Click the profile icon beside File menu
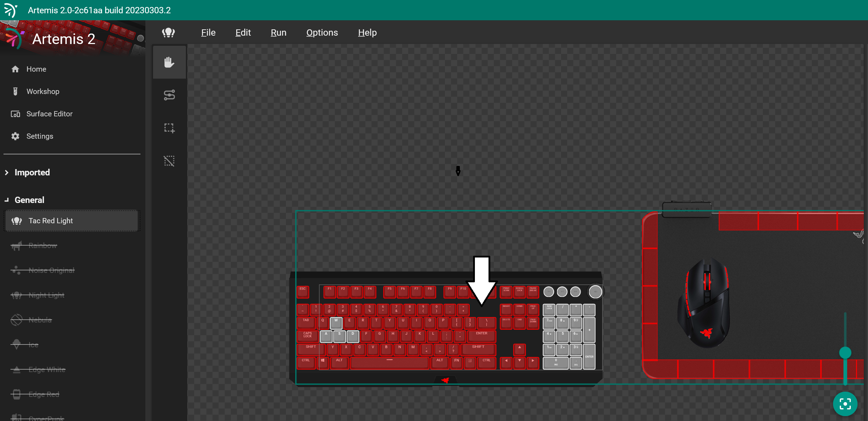 point(168,32)
